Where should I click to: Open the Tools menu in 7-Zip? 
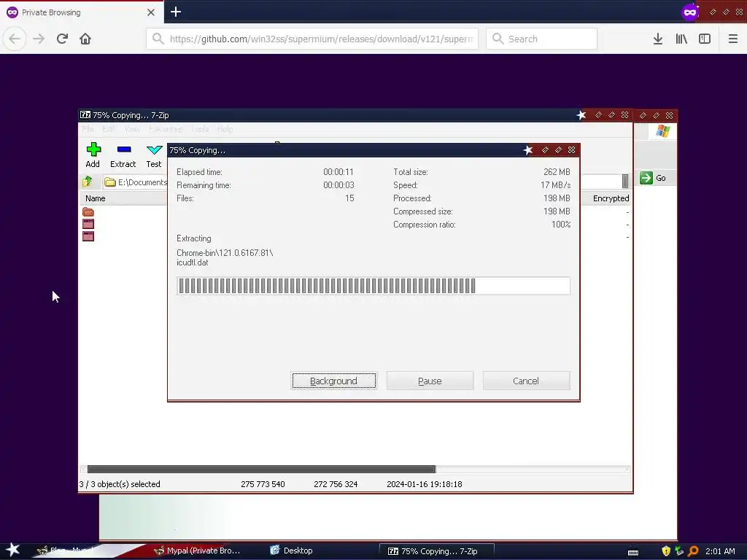pyautogui.click(x=200, y=129)
